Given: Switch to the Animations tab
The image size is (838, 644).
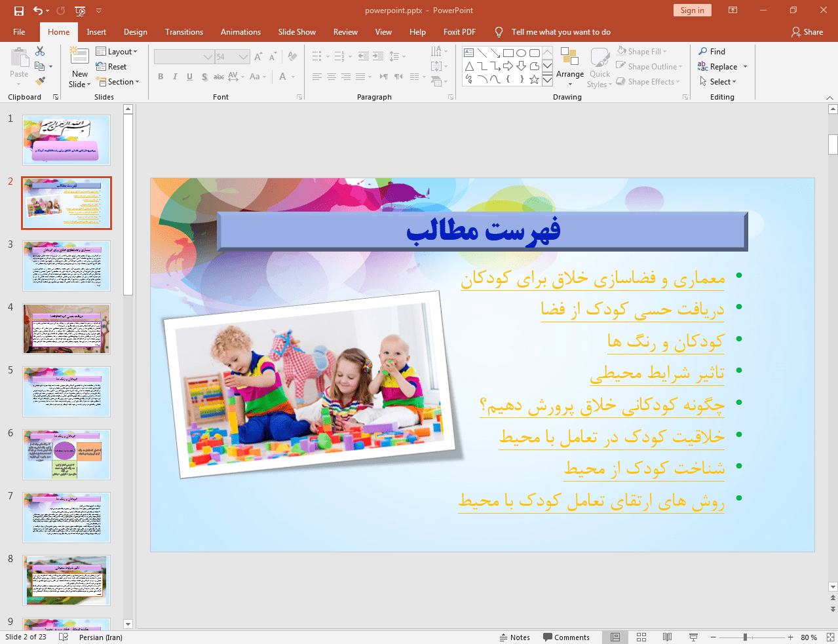Looking at the screenshot, I should pos(240,32).
